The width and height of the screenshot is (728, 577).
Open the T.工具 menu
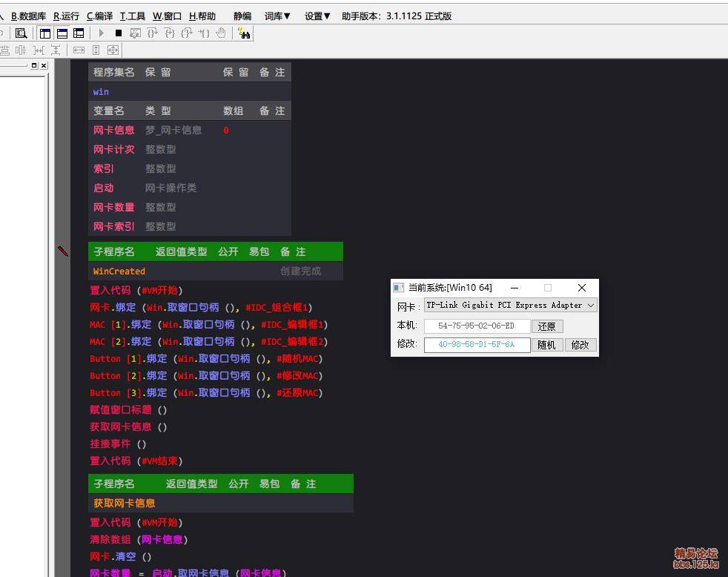point(133,16)
